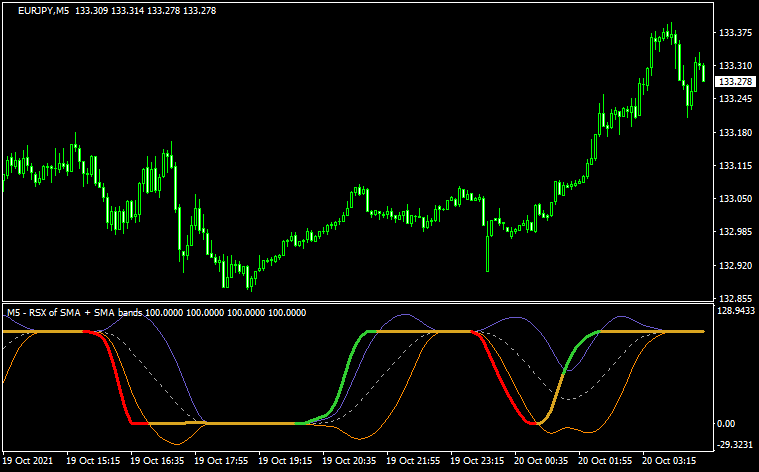Click the 133.180 price axis label
This screenshot has height=472, width=759.
pos(735,132)
